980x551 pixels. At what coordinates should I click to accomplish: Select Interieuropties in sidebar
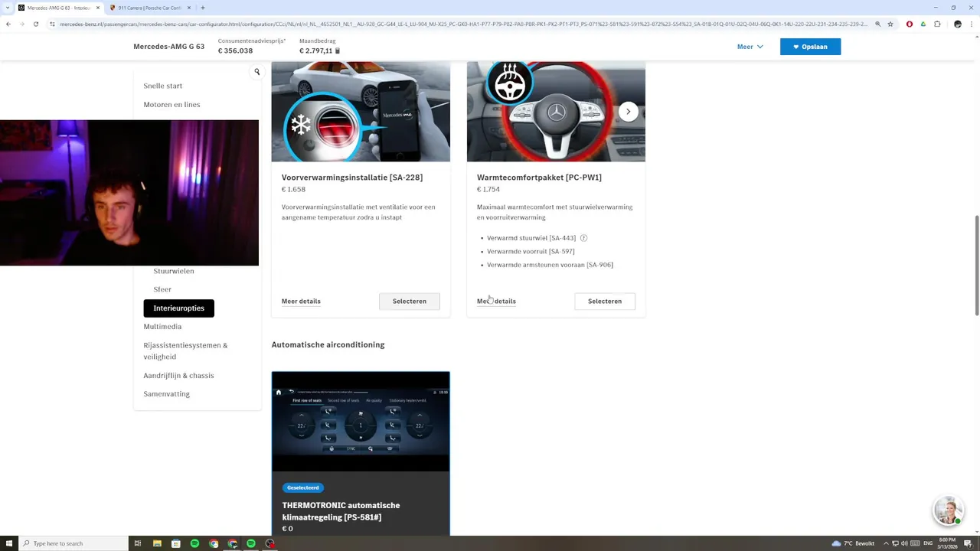[x=179, y=308]
